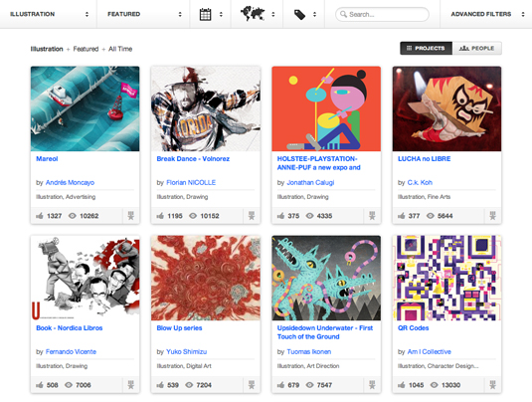Click ribbon icon on Break Dance card

(252, 216)
